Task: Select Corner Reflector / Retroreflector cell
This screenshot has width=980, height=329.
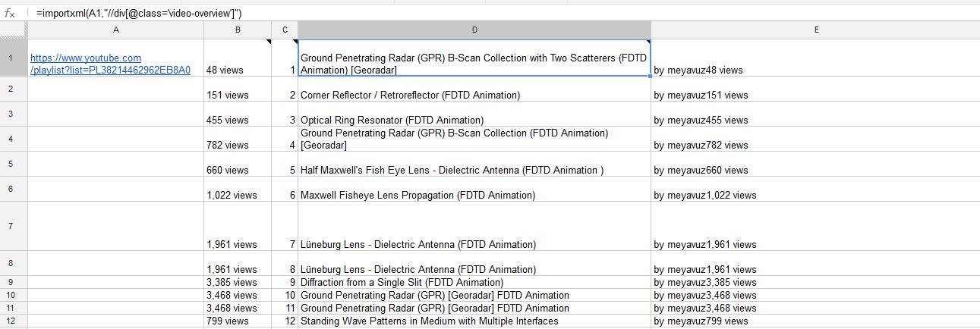Action: point(474,89)
